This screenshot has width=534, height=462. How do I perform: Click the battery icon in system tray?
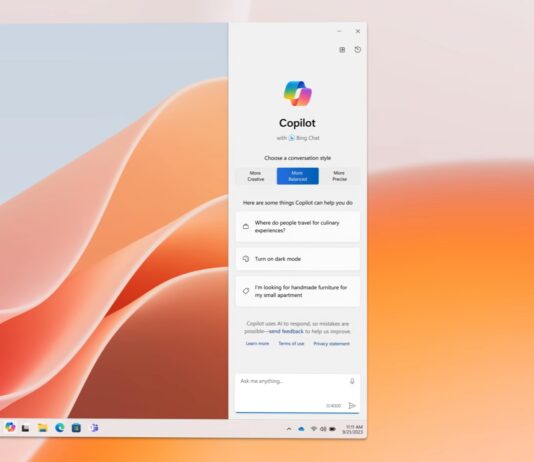click(333, 429)
